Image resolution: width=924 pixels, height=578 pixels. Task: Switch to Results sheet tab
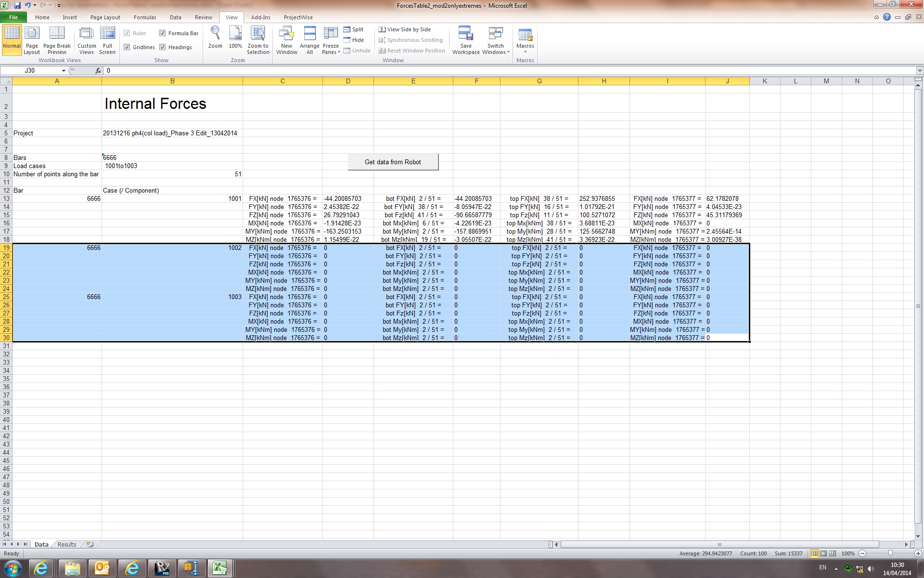67,544
